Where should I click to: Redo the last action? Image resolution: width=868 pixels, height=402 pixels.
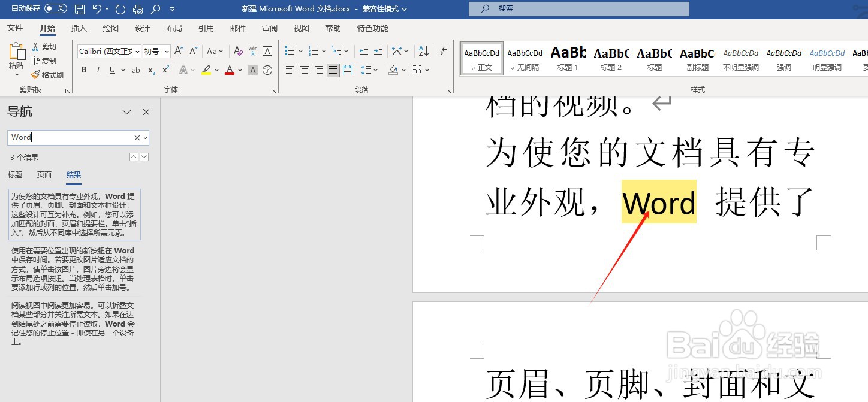point(120,9)
